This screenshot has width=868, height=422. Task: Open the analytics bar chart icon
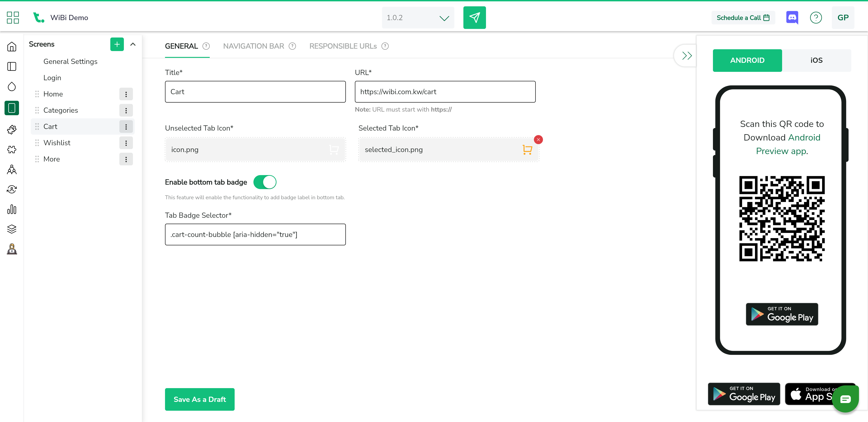tap(12, 209)
